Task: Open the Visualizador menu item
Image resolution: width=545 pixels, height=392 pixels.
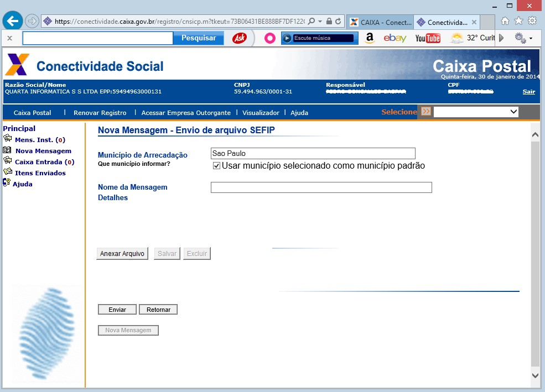Action: pos(261,113)
